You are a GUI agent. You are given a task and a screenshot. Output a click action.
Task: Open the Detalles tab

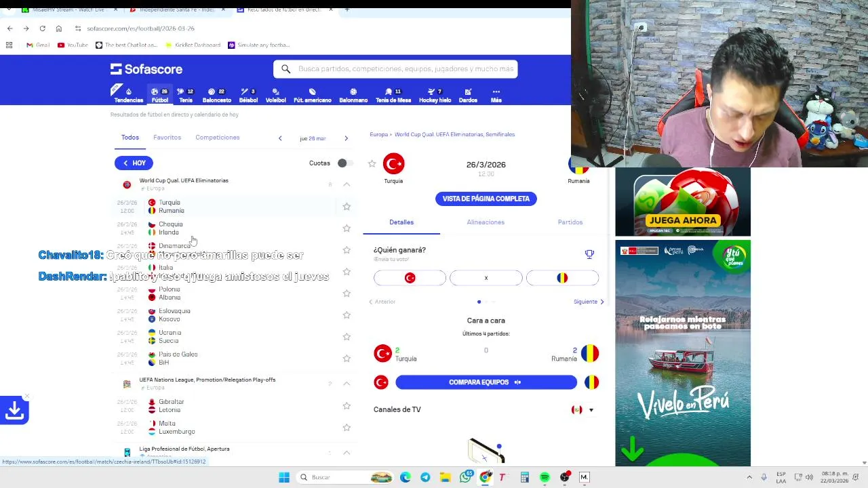401,222
